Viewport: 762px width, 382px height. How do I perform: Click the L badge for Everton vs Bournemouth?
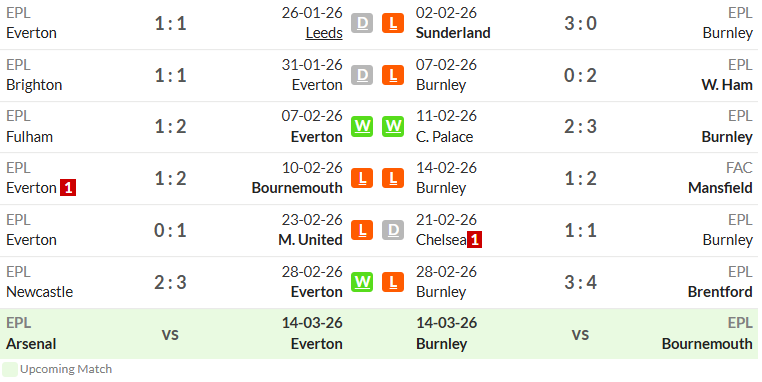coord(362,178)
